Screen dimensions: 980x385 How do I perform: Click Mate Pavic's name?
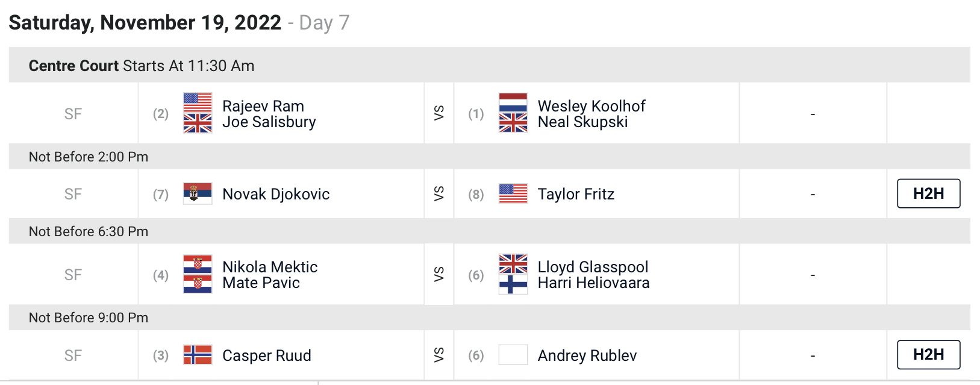[x=261, y=283]
